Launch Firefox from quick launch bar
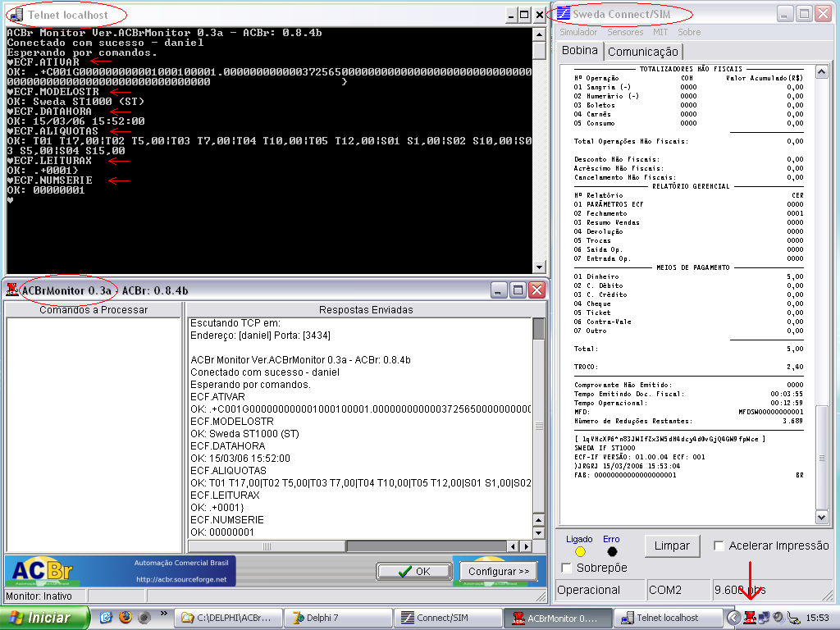 (x=126, y=618)
